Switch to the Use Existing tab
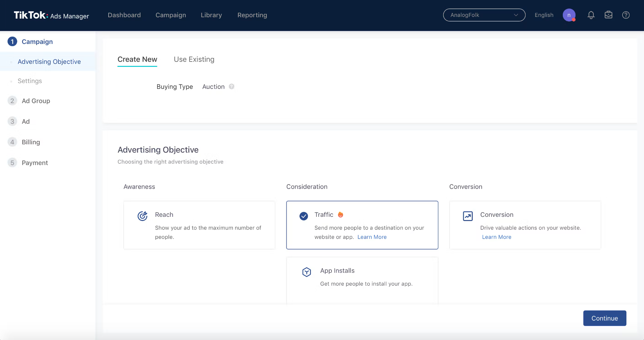The height and width of the screenshot is (340, 644). point(194,59)
